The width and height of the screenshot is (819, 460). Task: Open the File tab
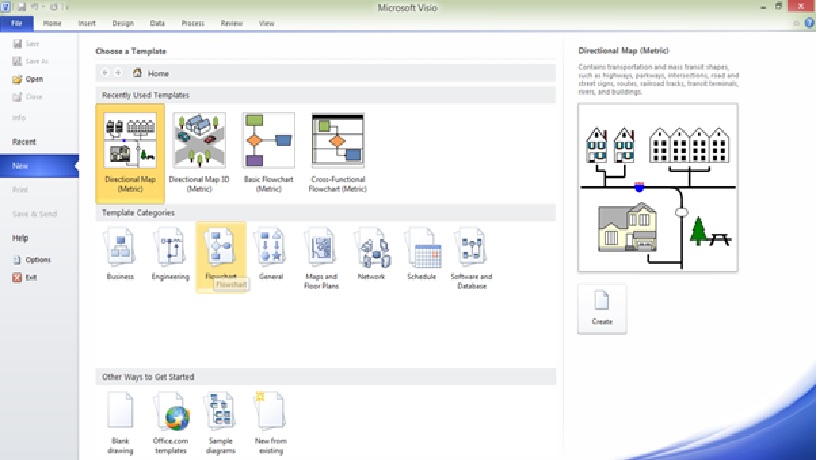(x=17, y=23)
